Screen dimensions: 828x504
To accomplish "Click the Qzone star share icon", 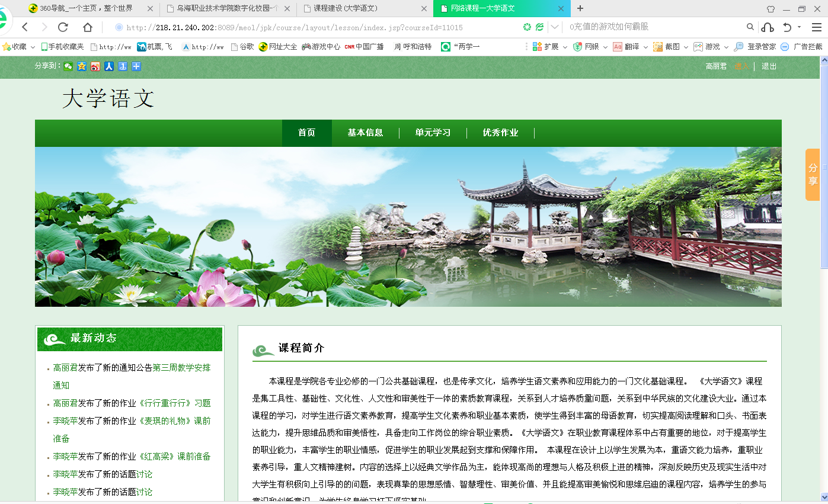I will (82, 66).
